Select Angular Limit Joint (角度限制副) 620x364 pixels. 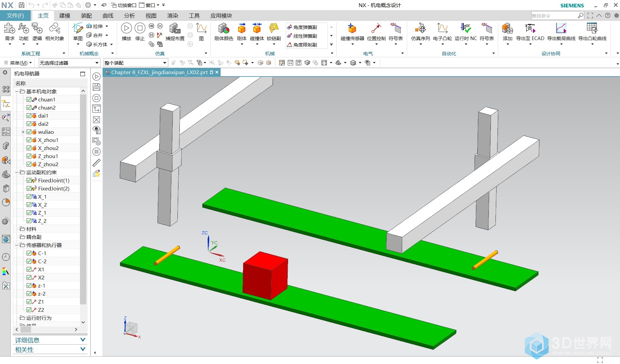[x=302, y=45]
